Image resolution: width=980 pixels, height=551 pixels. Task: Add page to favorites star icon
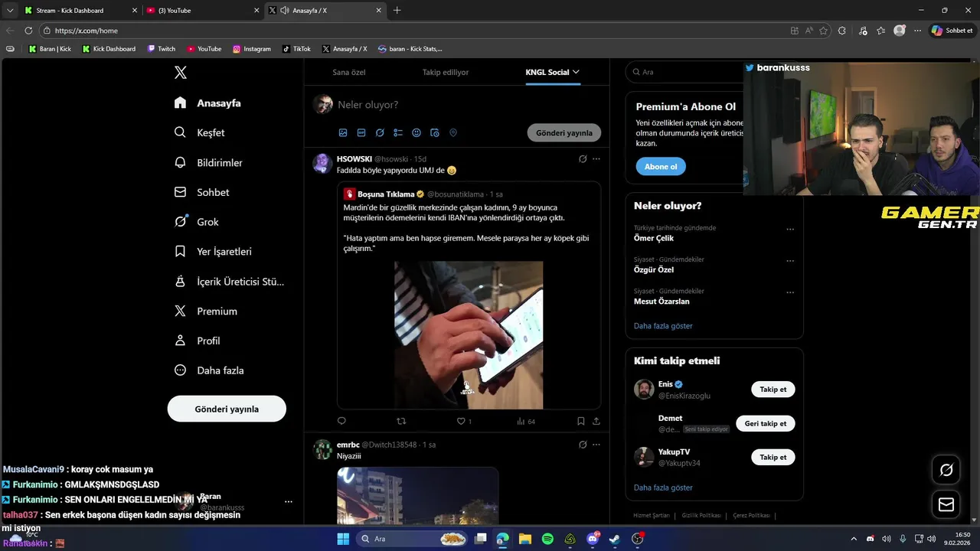click(824, 31)
